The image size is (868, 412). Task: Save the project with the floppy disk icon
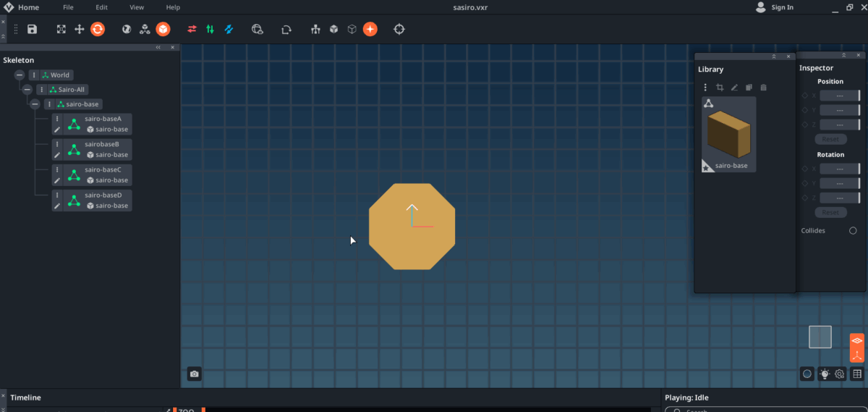(32, 29)
